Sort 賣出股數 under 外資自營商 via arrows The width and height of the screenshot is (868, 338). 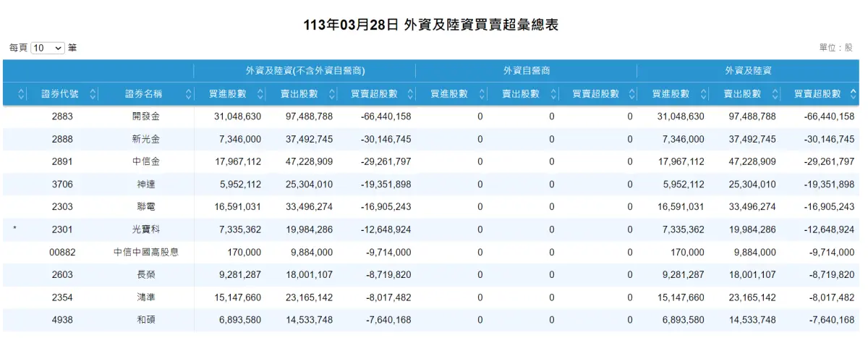click(554, 94)
